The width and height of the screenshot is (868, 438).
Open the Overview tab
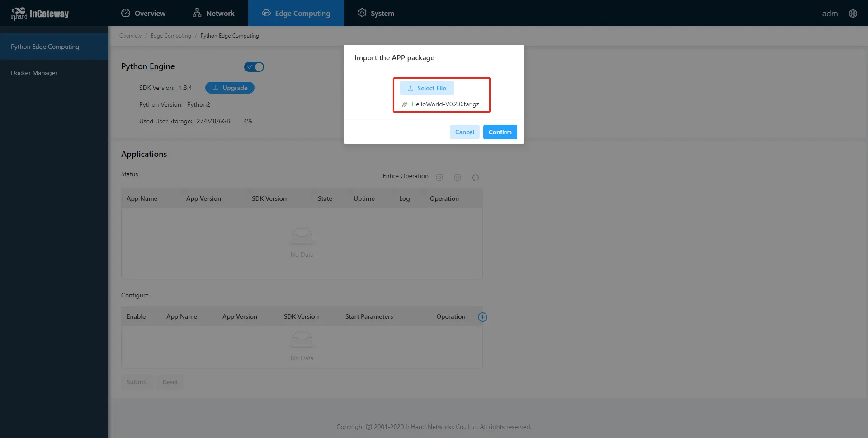[x=143, y=13]
